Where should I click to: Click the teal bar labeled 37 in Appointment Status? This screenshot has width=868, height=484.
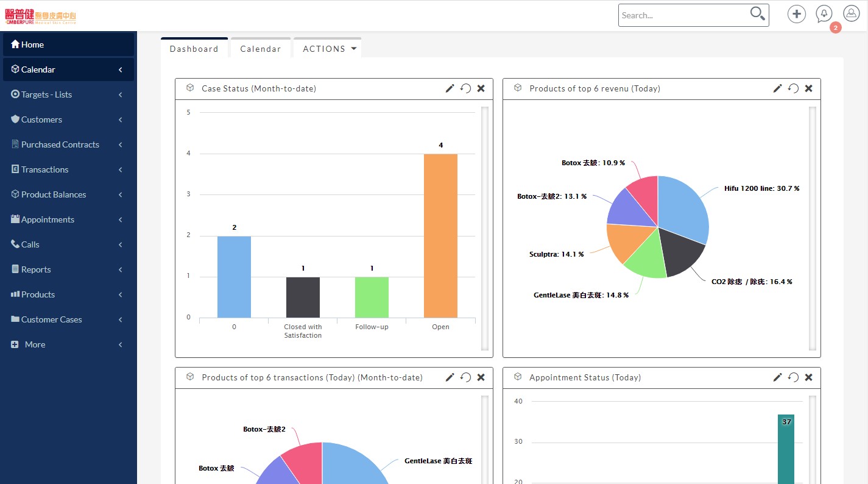pos(786,449)
